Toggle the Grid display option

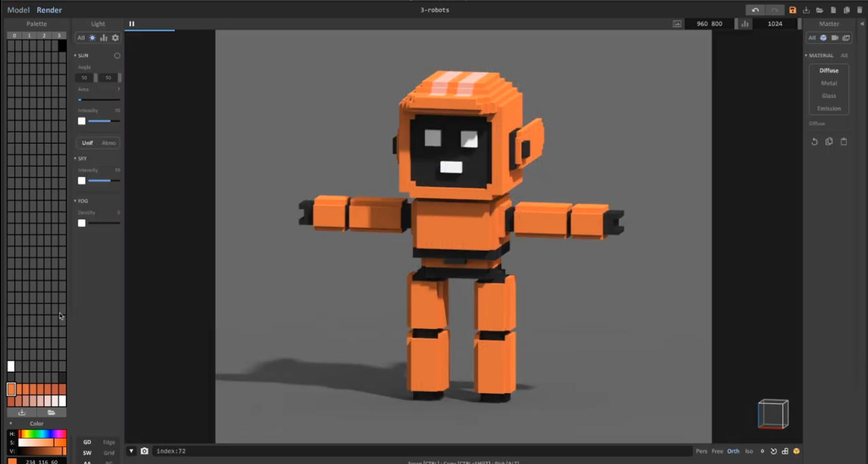click(109, 453)
